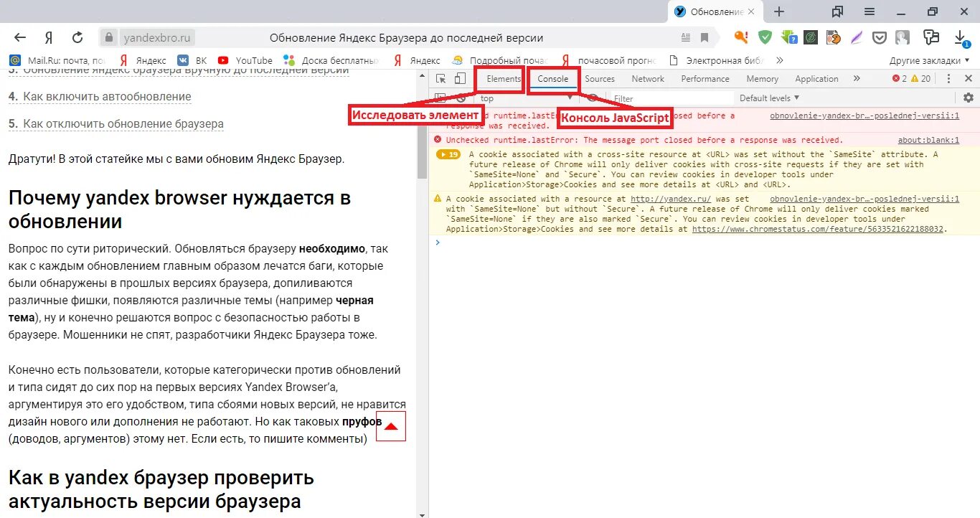
Task: Go back with the browser back arrow
Action: tap(20, 37)
